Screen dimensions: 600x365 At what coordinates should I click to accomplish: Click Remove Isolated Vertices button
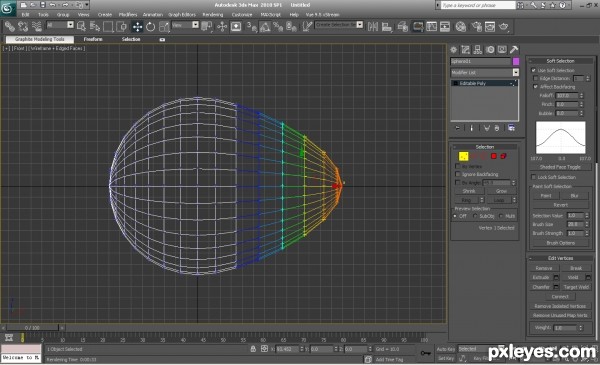click(x=560, y=306)
